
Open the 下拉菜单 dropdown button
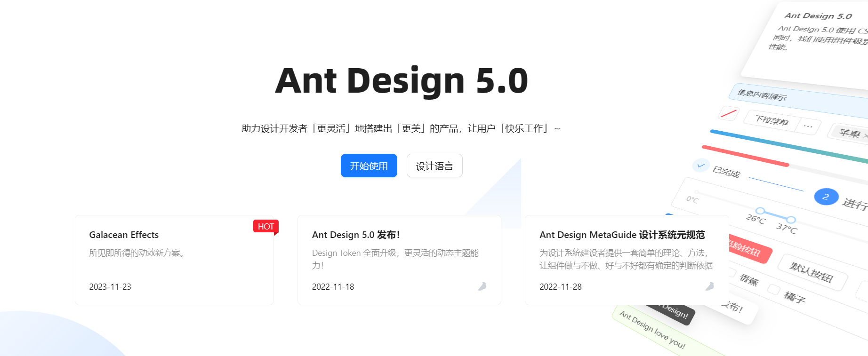pyautogui.click(x=772, y=120)
